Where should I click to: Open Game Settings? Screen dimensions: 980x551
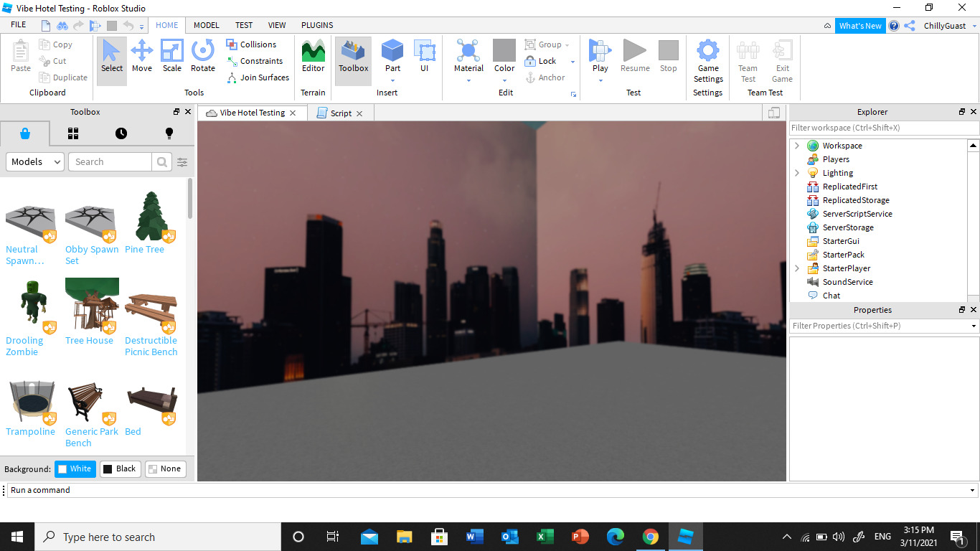pyautogui.click(x=708, y=61)
